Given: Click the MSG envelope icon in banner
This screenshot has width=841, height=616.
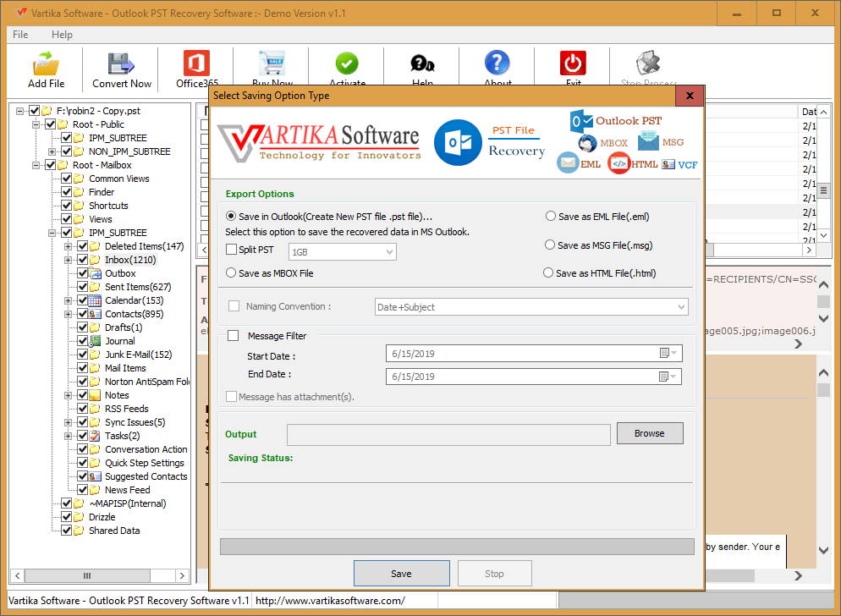Looking at the screenshot, I should [648, 142].
